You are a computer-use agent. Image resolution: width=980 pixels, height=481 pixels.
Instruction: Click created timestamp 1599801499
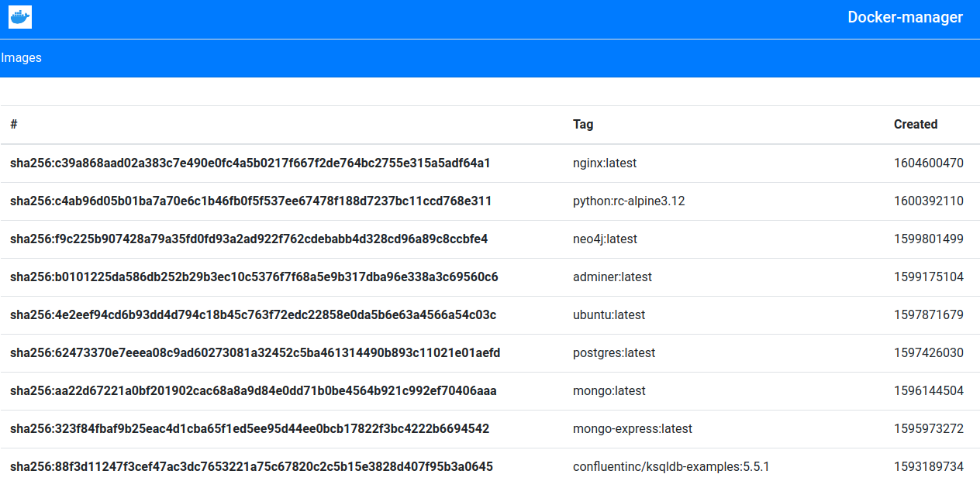coord(929,239)
